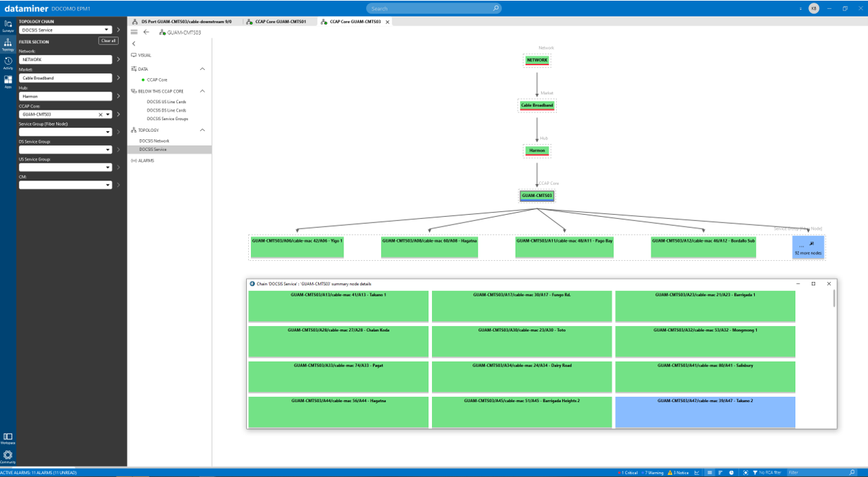This screenshot has height=477, width=868.
Task: Click the '92 more nodes' summary node
Action: click(x=808, y=247)
